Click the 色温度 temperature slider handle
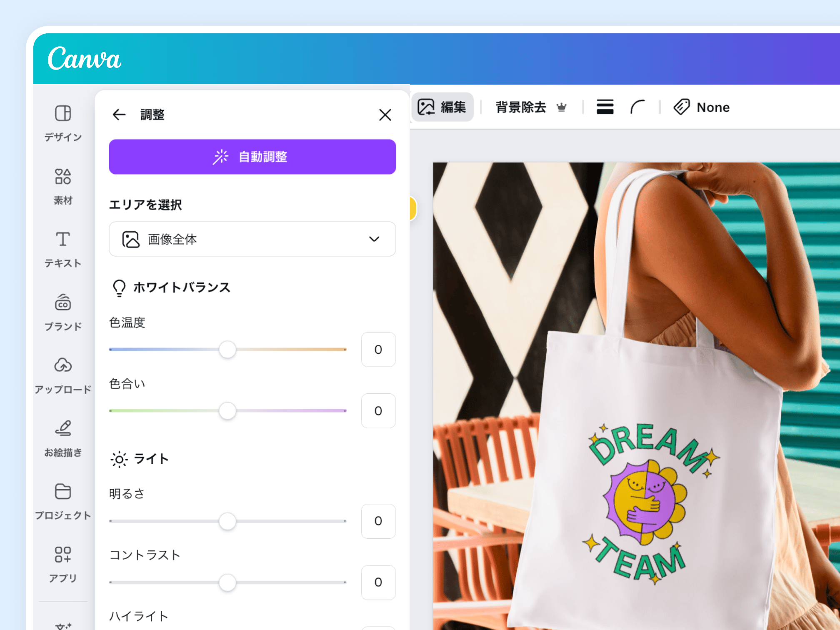The width and height of the screenshot is (840, 630). [x=227, y=349]
